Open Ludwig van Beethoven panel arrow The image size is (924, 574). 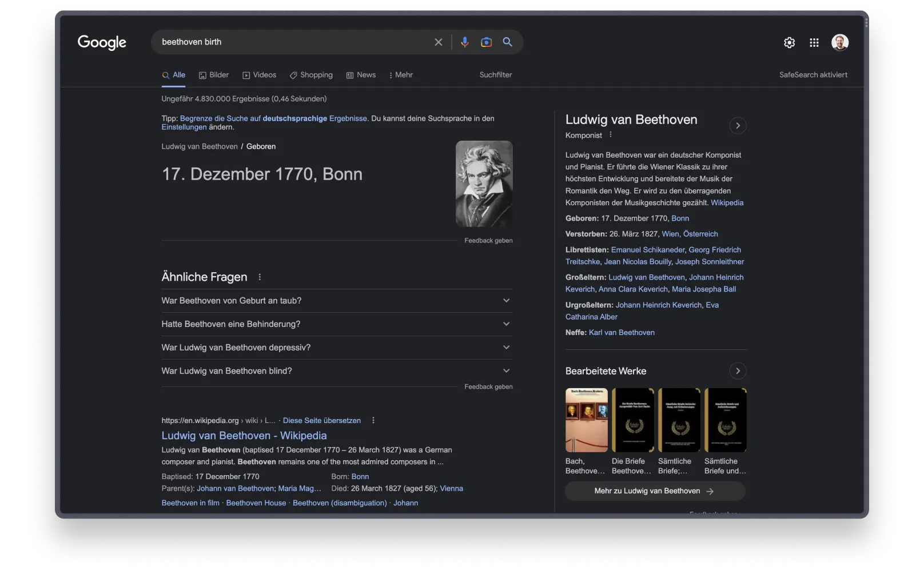(738, 126)
